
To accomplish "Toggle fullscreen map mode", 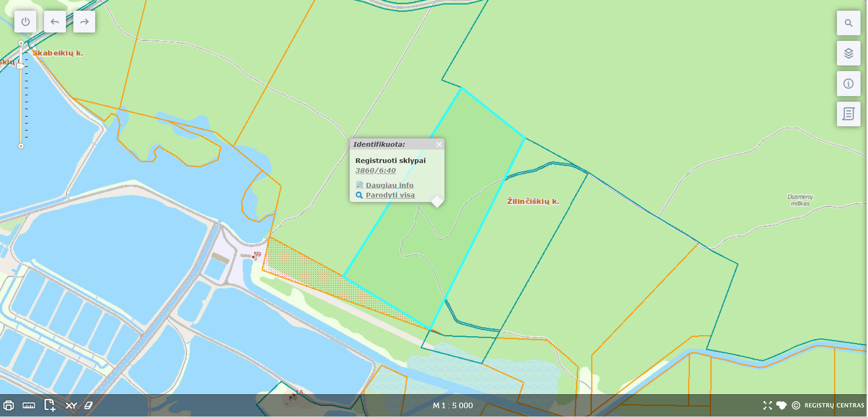I will pos(767,405).
